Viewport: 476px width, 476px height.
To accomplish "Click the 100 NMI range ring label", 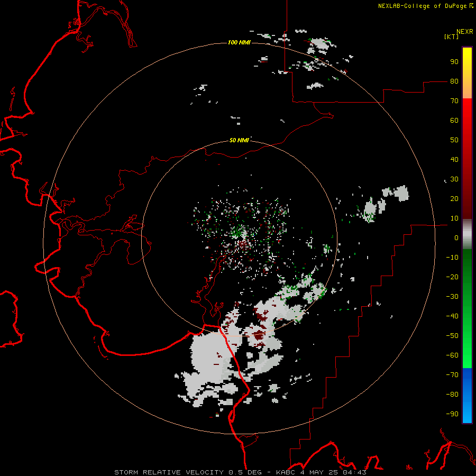I will (x=239, y=42).
